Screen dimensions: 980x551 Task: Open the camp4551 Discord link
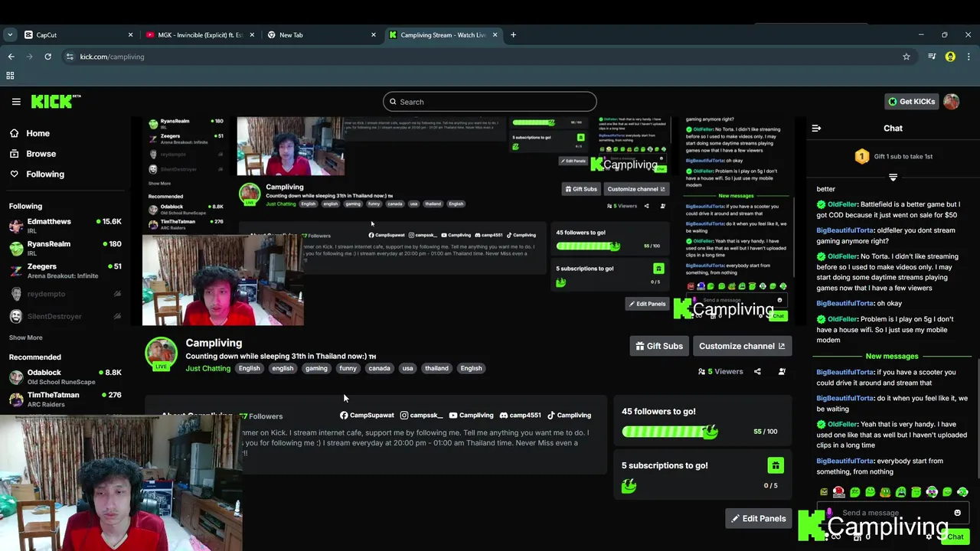[x=520, y=415]
